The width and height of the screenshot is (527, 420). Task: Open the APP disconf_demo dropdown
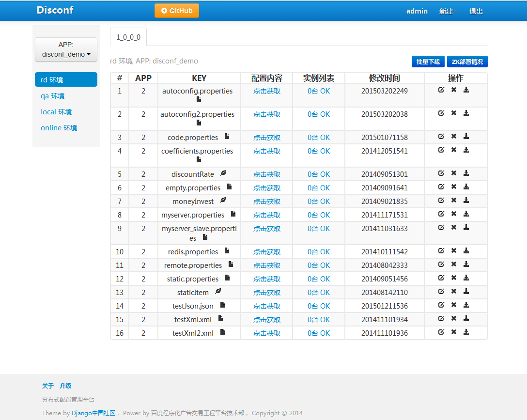pos(66,49)
